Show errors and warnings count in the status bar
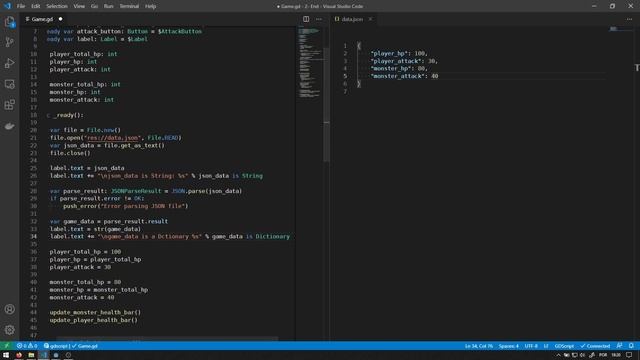 [27, 346]
